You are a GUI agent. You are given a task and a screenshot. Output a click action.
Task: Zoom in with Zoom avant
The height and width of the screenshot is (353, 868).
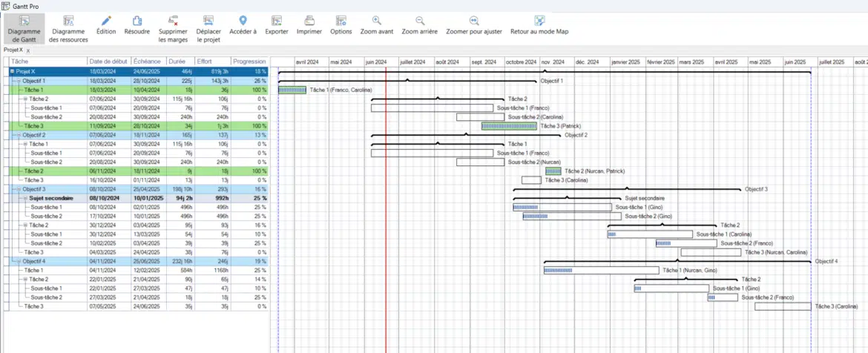(377, 22)
